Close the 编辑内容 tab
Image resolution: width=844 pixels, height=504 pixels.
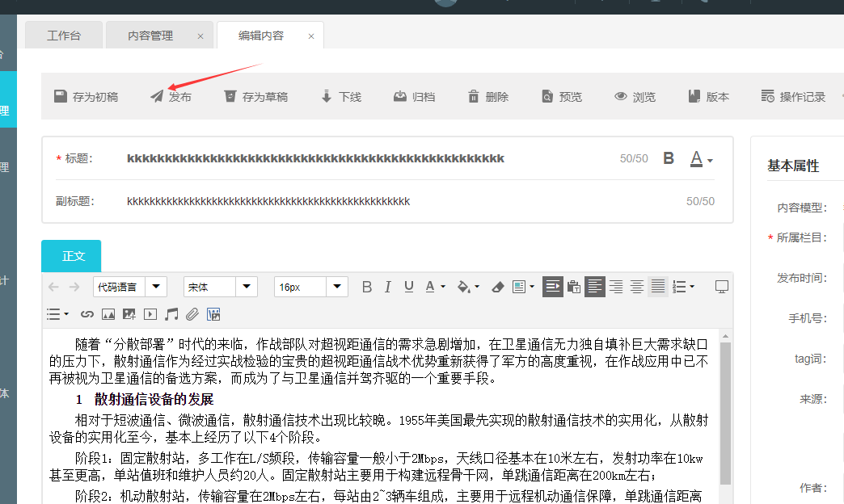311,36
